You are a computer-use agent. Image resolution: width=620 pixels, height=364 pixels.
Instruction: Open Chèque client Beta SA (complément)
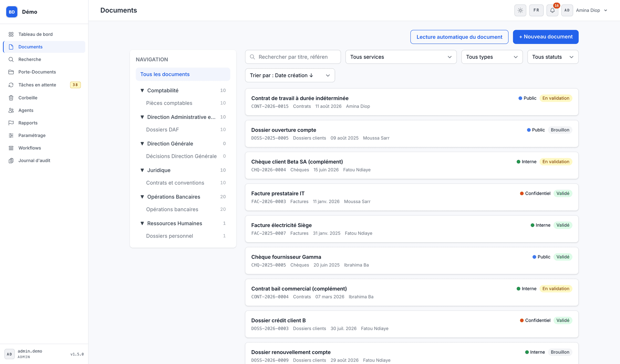(x=412, y=165)
